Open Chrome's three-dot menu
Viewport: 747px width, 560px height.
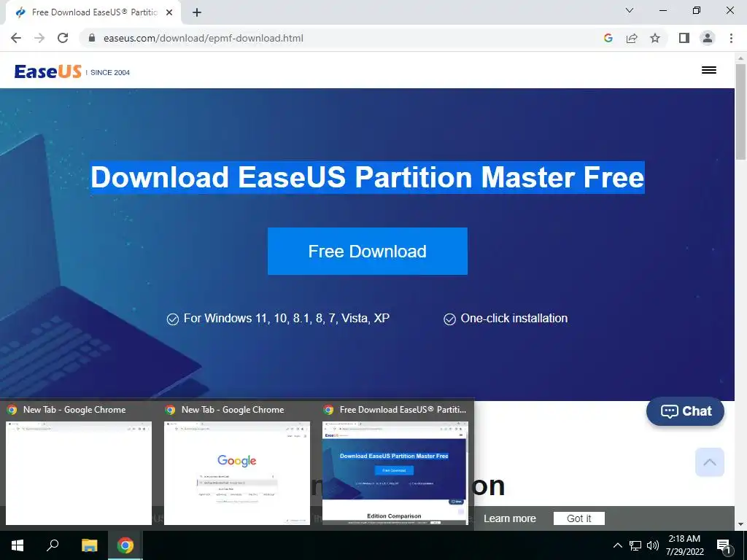click(x=731, y=38)
